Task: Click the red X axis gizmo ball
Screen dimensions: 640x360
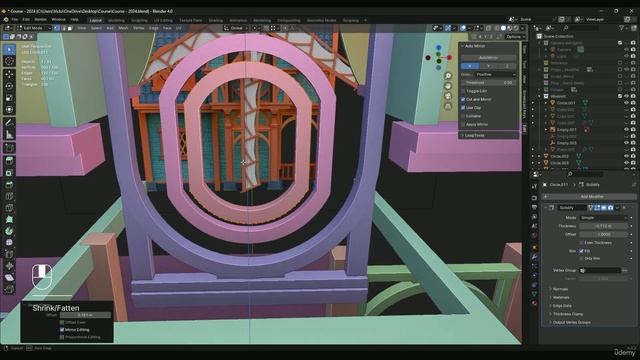Action: coord(449,58)
